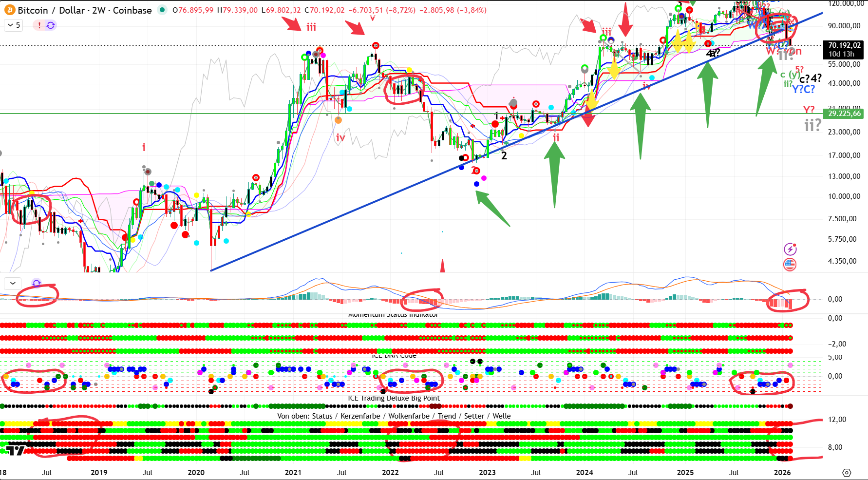Click the purple refresh icon in the MACD pane

tap(37, 283)
